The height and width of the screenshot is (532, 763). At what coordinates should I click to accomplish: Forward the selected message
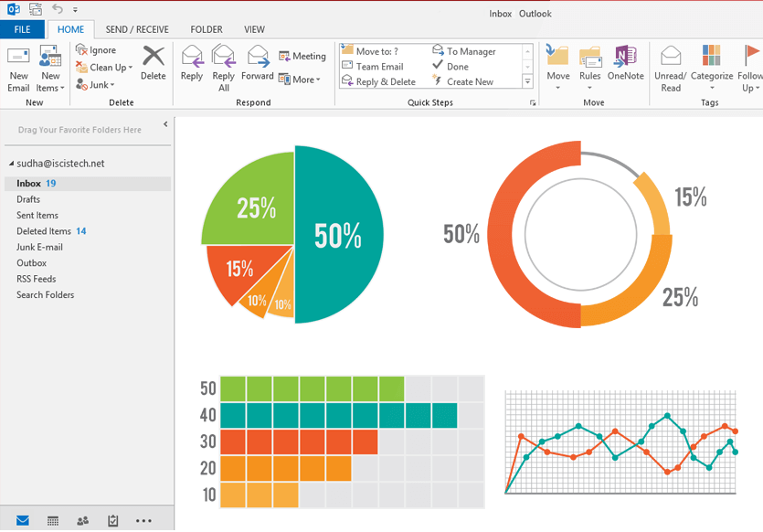point(258,64)
